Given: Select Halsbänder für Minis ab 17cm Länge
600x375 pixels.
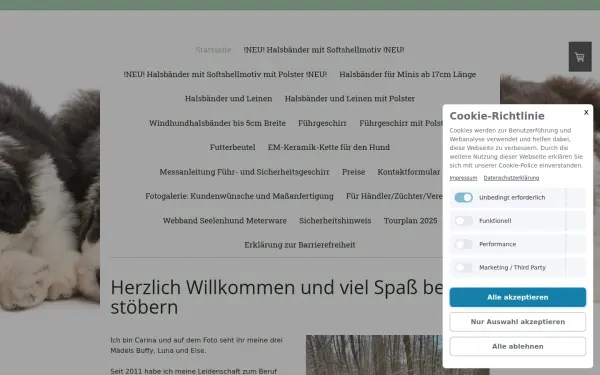Looking at the screenshot, I should (408, 74).
